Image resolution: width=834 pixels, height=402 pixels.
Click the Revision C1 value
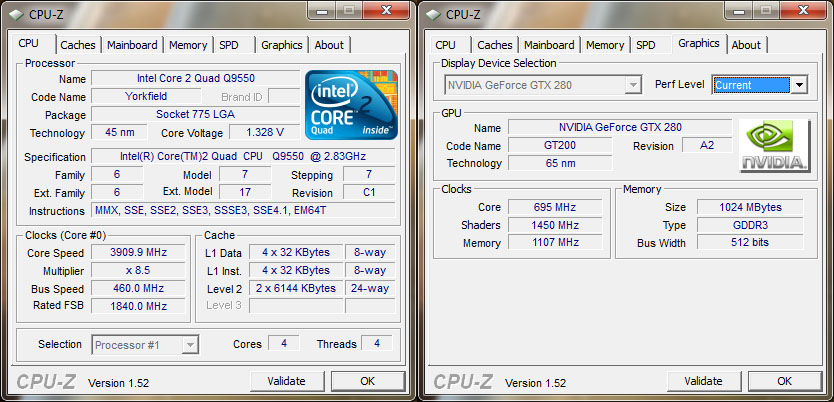[369, 192]
